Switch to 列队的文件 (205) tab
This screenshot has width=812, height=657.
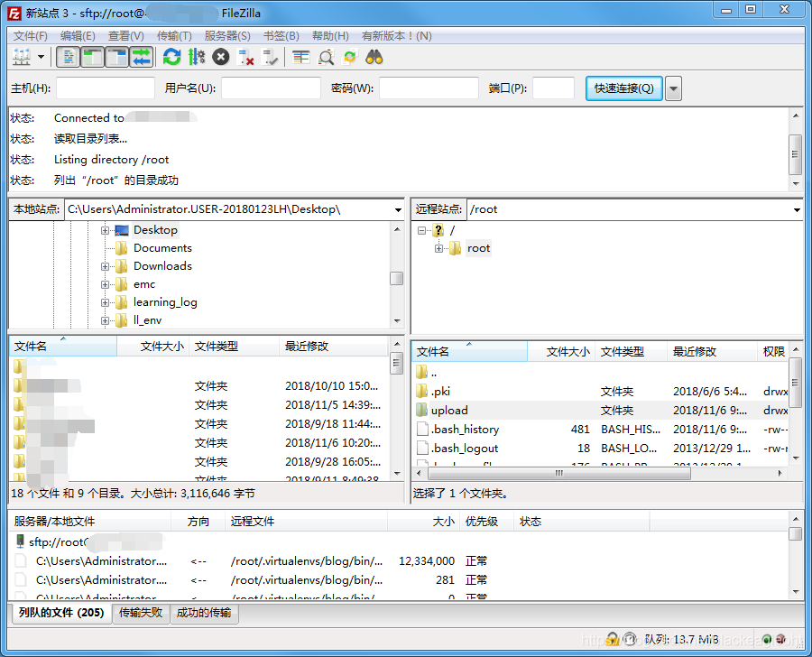[61, 613]
